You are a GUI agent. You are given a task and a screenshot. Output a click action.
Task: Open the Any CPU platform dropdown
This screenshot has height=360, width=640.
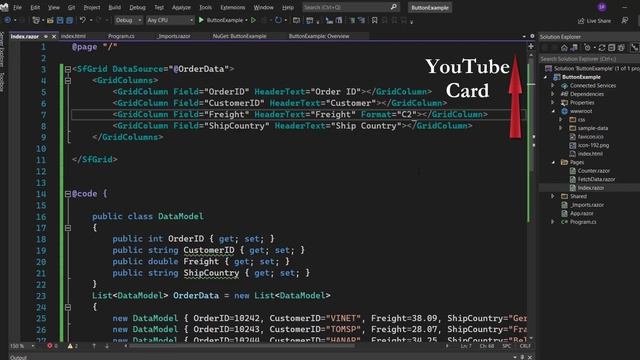pyautogui.click(x=170, y=20)
